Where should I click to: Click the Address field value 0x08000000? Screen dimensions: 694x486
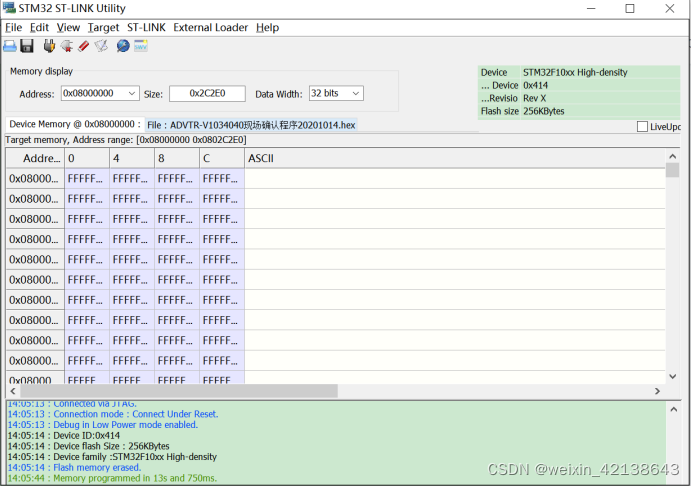coord(89,93)
